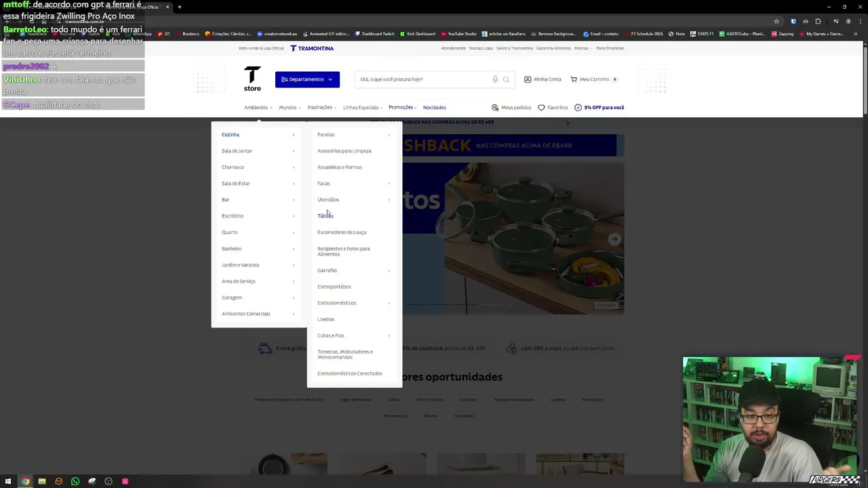Expand the Inspirações dropdown
Screen dimensions: 868x488
point(322,107)
